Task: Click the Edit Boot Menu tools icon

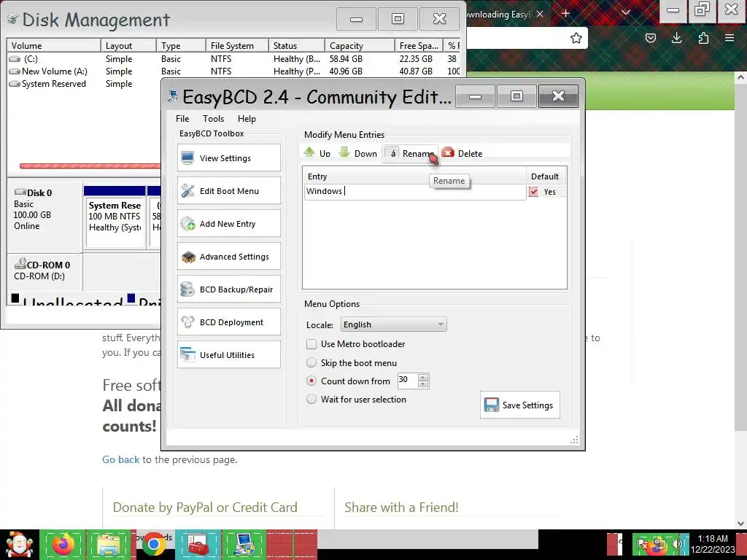Action: coord(187,190)
